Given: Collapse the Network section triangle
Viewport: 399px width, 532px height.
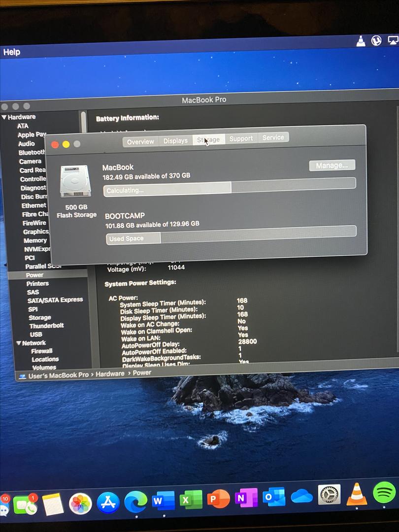Looking at the screenshot, I should (19, 343).
